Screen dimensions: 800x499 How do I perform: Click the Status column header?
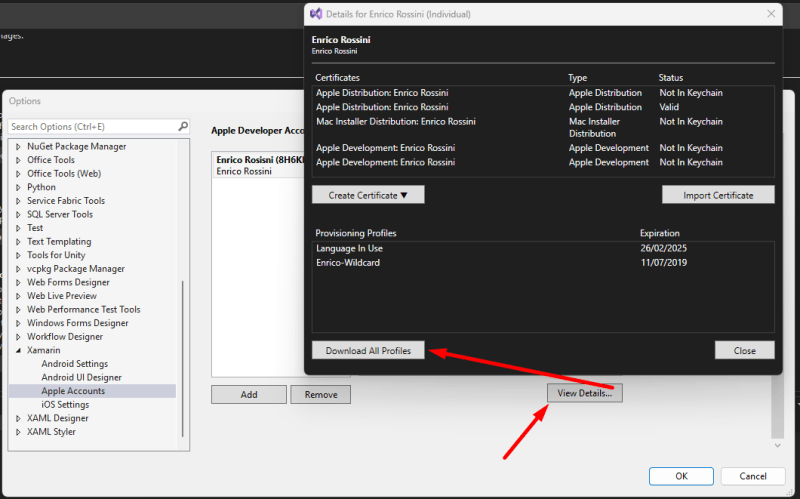pos(670,78)
